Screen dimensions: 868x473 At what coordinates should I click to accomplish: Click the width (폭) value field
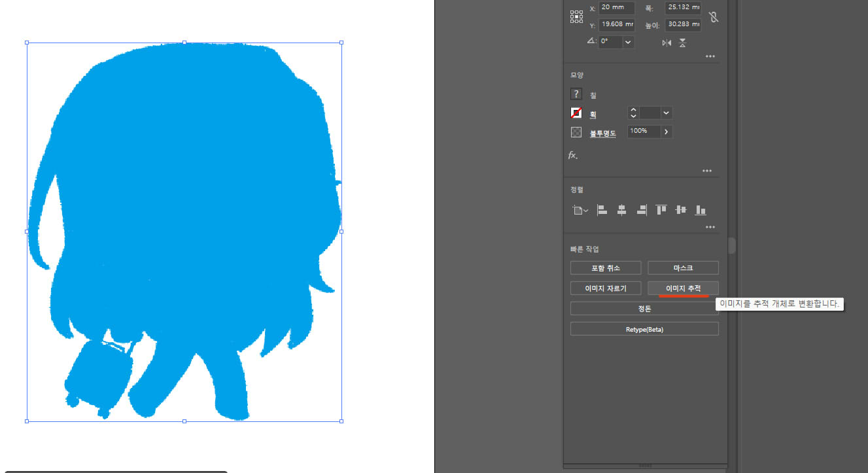click(x=683, y=9)
